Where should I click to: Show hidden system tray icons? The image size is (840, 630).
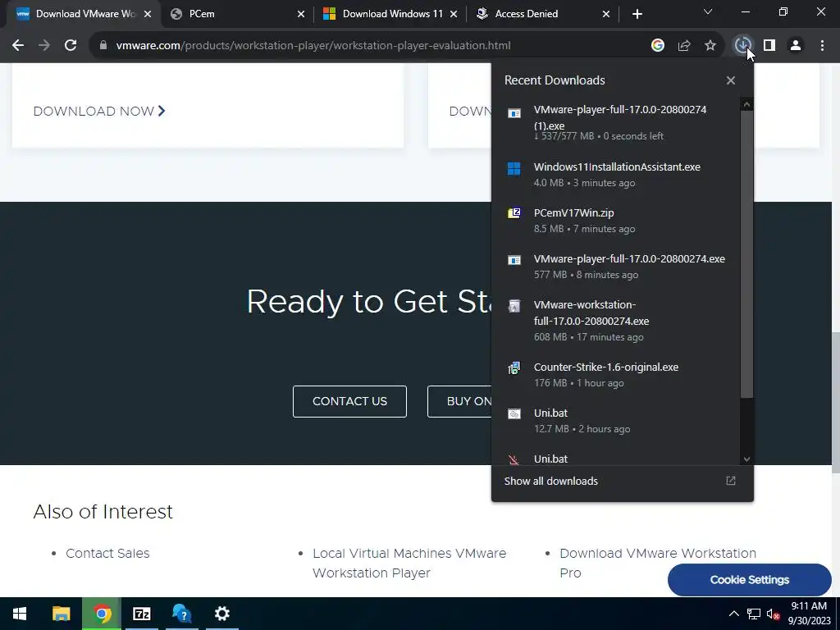click(734, 614)
